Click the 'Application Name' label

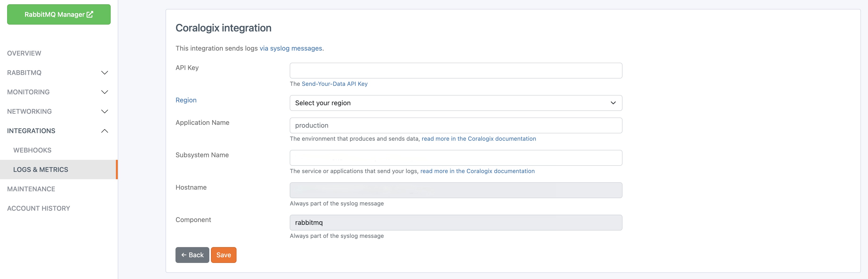pyautogui.click(x=202, y=123)
